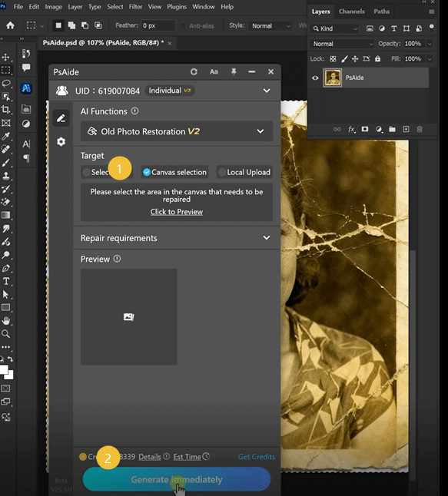Toggle Lock image pixels brush icon
The image size is (448, 496).
344,59
